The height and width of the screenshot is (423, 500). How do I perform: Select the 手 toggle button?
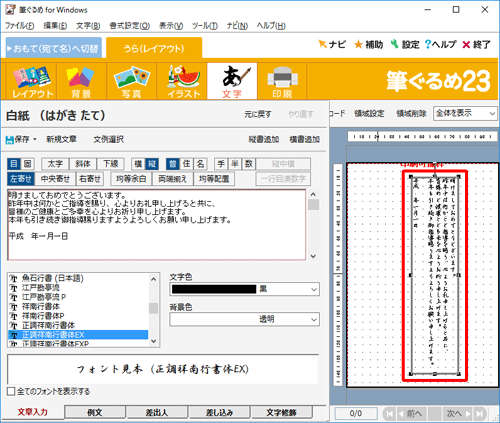pyautogui.click(x=221, y=164)
